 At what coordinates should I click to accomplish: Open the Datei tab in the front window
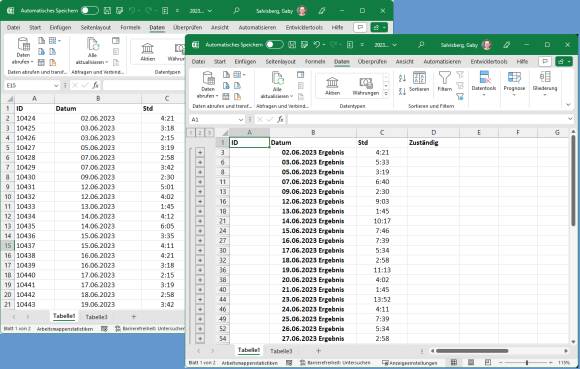pyautogui.click(x=198, y=61)
